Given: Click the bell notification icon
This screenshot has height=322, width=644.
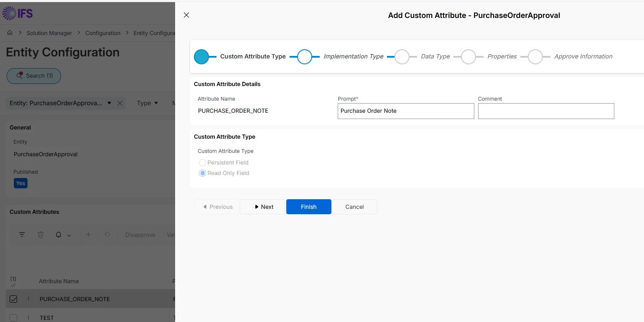Looking at the screenshot, I should click(x=59, y=235).
